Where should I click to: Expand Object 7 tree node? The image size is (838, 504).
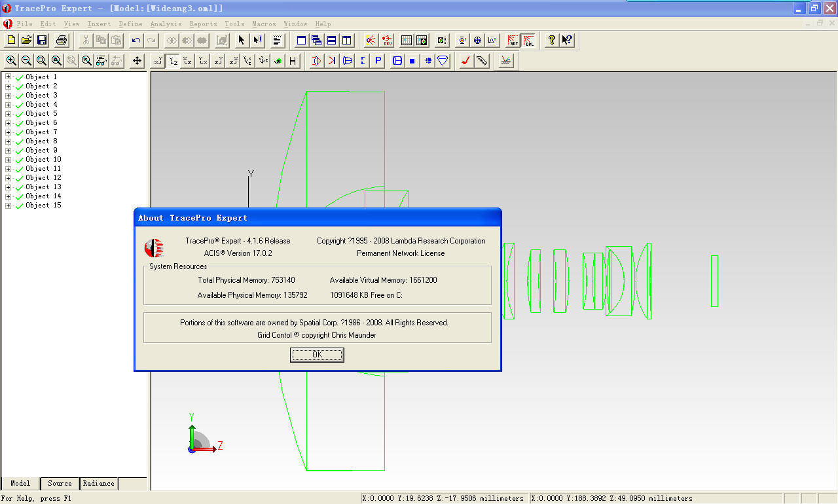pos(9,132)
